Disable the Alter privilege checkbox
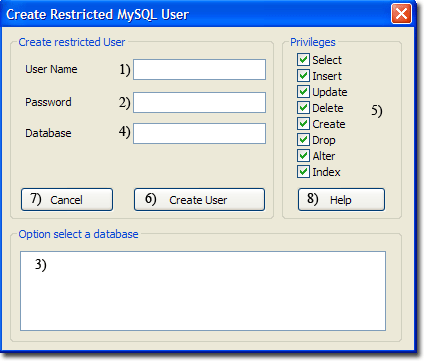 303,156
